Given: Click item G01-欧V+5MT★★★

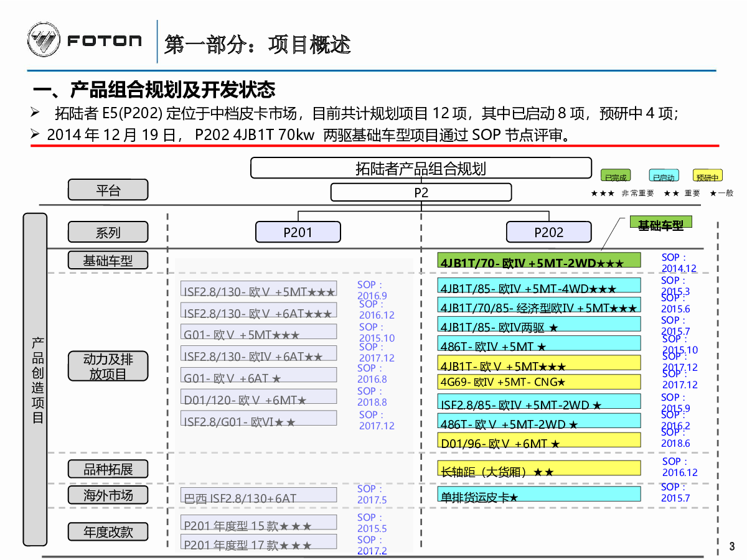Looking at the screenshot, I should pos(259,332).
